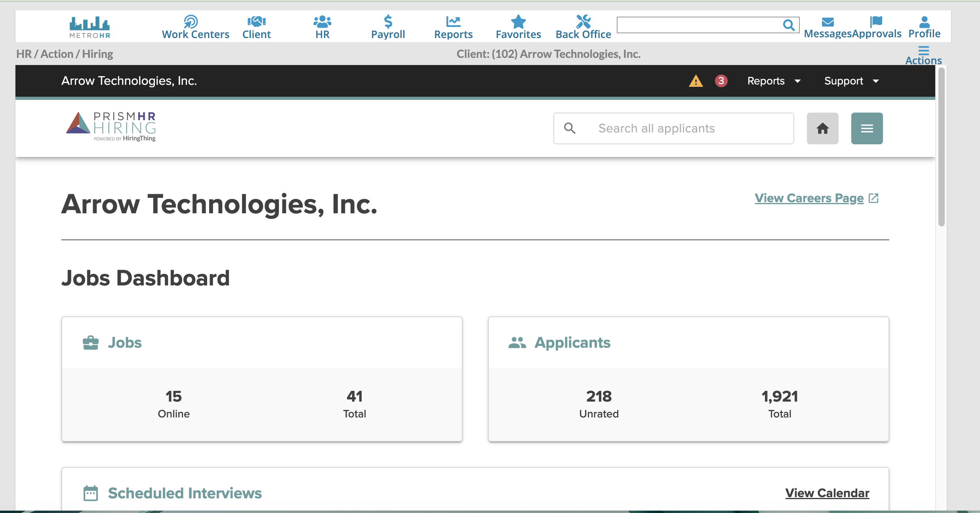
Task: Open Payroll dollar-sign menu
Action: (388, 27)
